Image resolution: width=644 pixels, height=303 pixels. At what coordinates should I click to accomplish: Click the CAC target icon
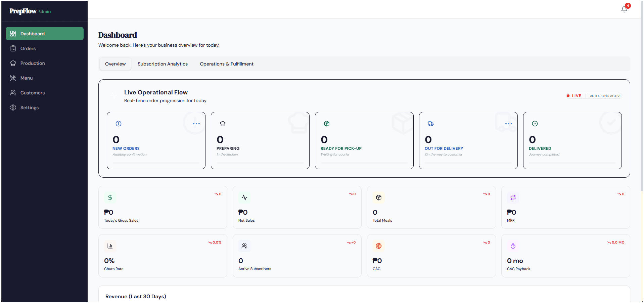pyautogui.click(x=379, y=246)
